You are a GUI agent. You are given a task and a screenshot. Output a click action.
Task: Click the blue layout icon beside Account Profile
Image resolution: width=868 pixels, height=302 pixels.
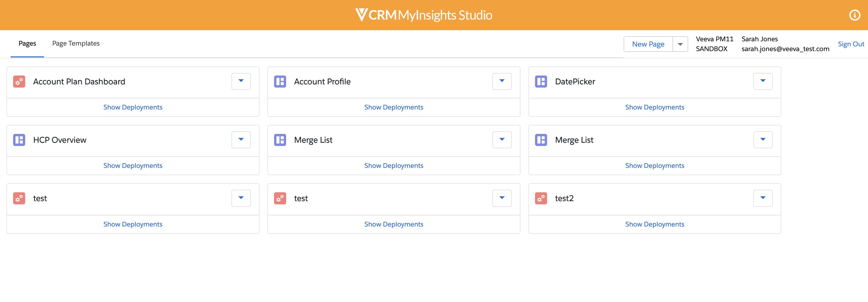[280, 82]
